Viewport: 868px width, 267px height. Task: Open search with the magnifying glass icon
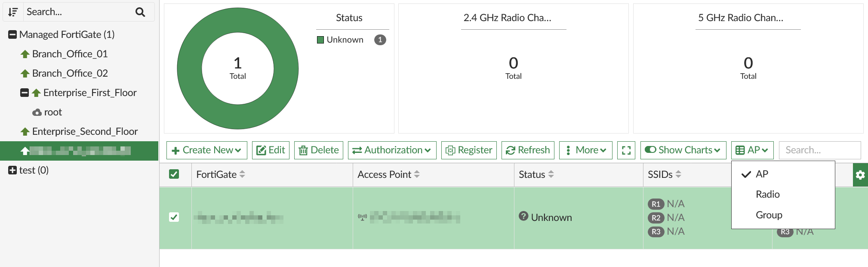pyautogui.click(x=140, y=12)
